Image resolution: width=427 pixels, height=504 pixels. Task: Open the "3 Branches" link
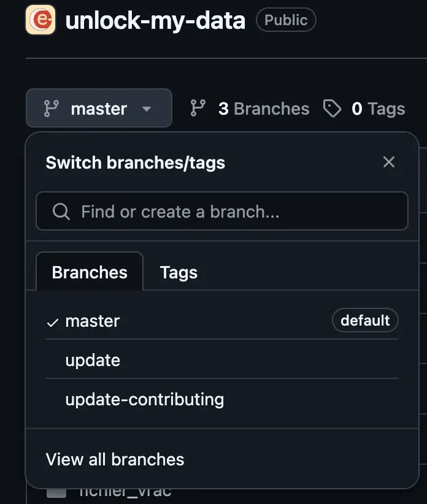[263, 109]
